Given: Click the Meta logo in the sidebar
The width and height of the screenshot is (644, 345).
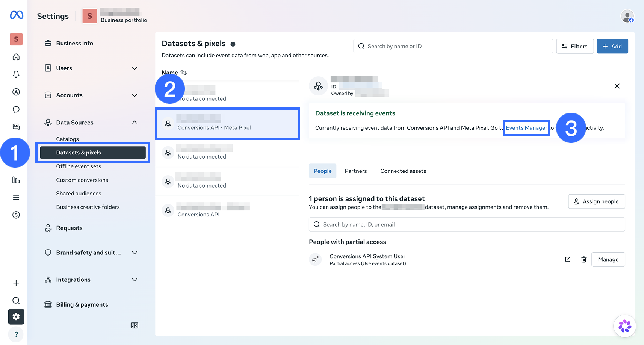Looking at the screenshot, I should pyautogui.click(x=16, y=15).
